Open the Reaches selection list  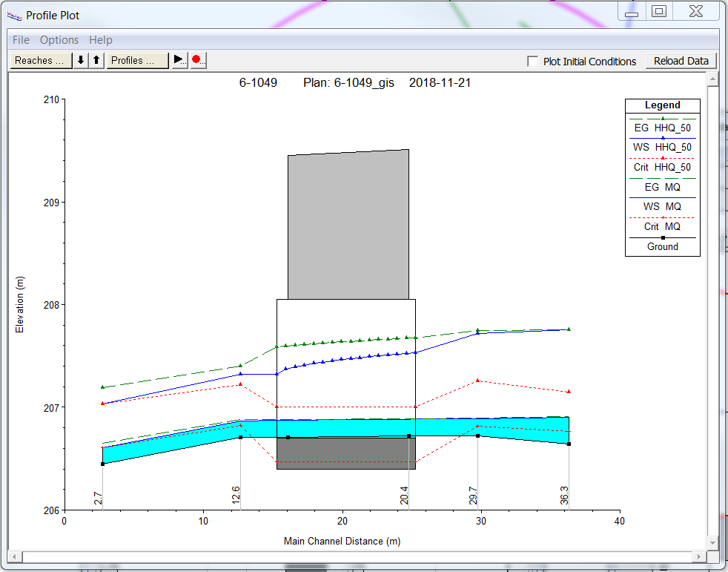pyautogui.click(x=40, y=61)
